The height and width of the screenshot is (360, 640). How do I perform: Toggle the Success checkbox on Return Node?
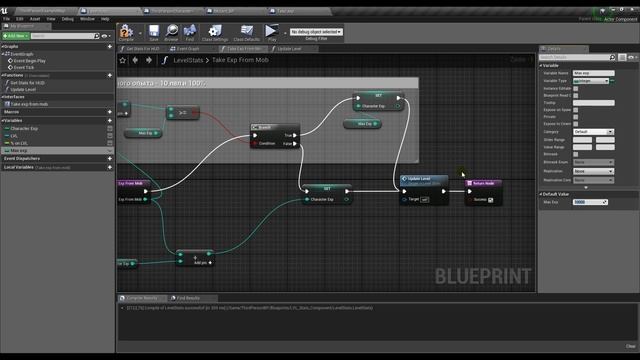490,200
